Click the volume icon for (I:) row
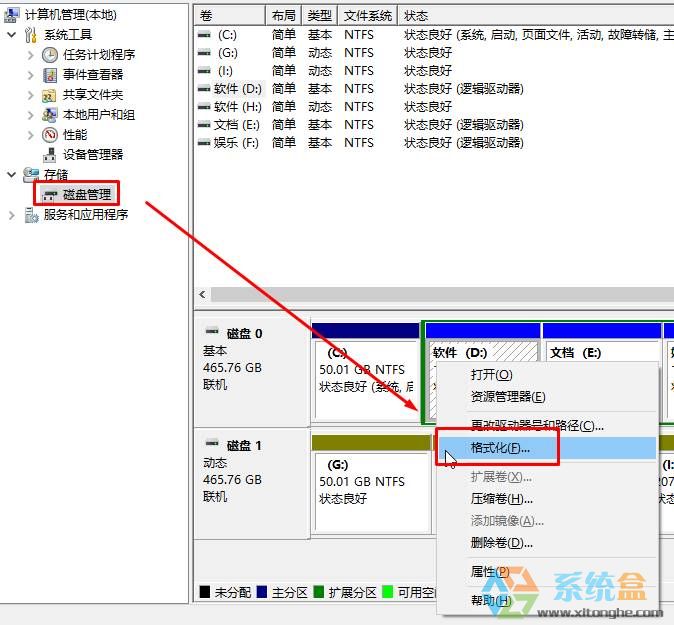 tap(204, 70)
